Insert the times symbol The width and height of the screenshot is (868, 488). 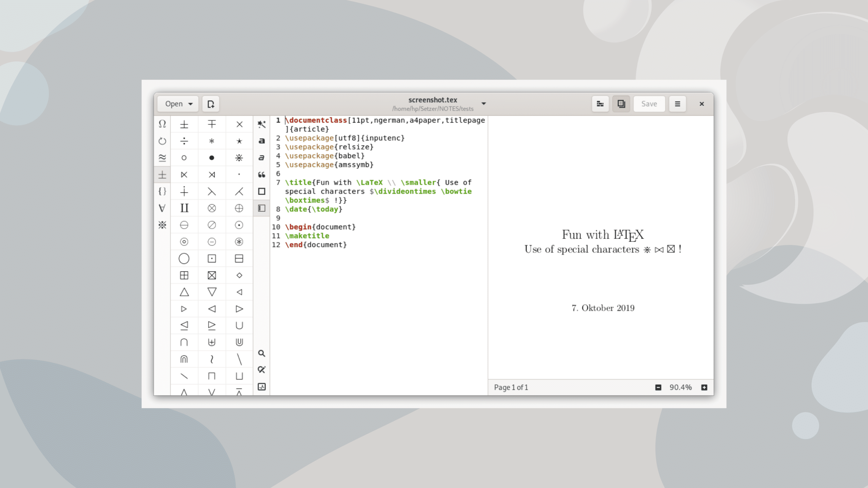(x=239, y=124)
